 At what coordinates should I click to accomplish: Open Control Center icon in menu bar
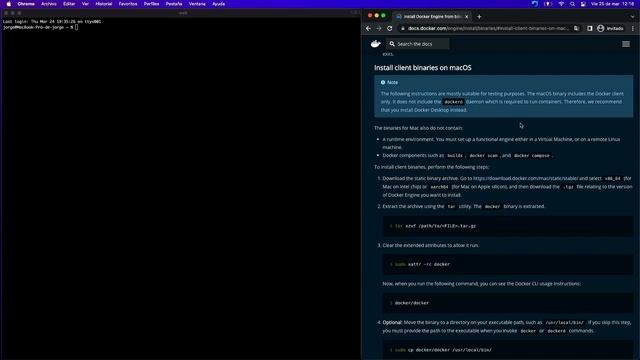pyautogui.click(x=583, y=4)
